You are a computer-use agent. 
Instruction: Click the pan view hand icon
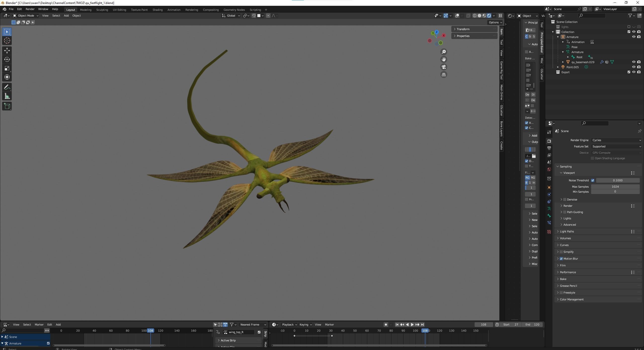(444, 59)
